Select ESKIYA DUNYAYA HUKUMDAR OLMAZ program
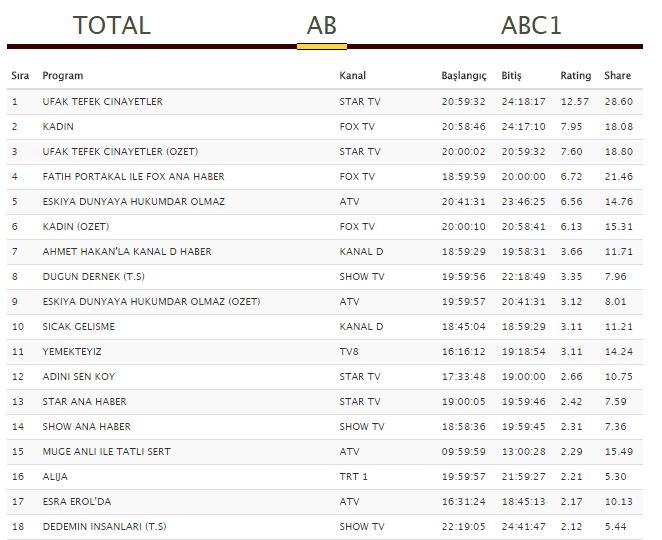 point(133,202)
